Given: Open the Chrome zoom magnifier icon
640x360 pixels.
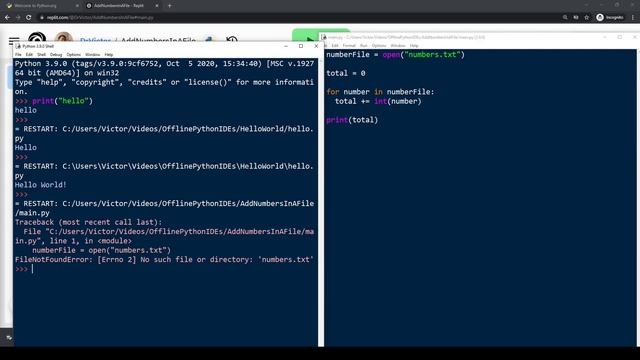Looking at the screenshot, I should [x=565, y=18].
